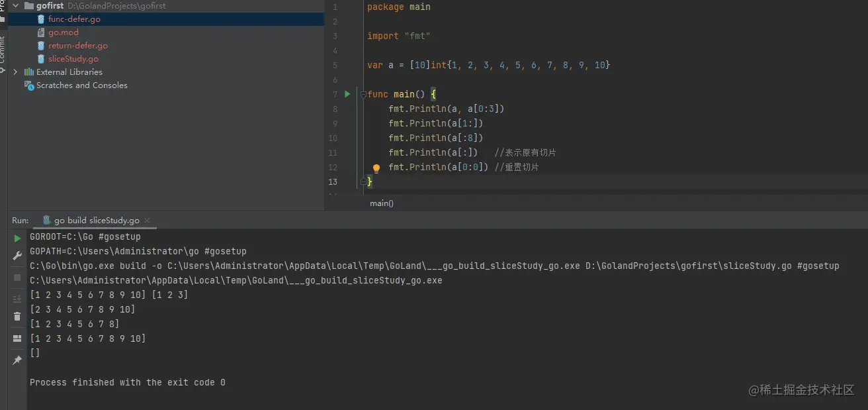Click the fmt.Println(a[:8]) code line
The width and height of the screenshot is (868, 410).
436,138
